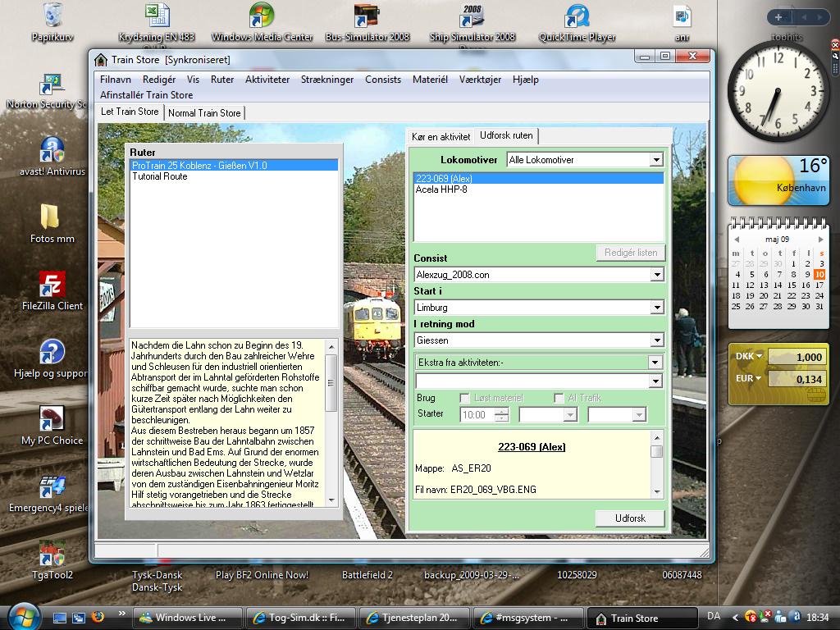
Task: Expand the Ekstra fra aktiviteten dropdown
Action: 655,363
